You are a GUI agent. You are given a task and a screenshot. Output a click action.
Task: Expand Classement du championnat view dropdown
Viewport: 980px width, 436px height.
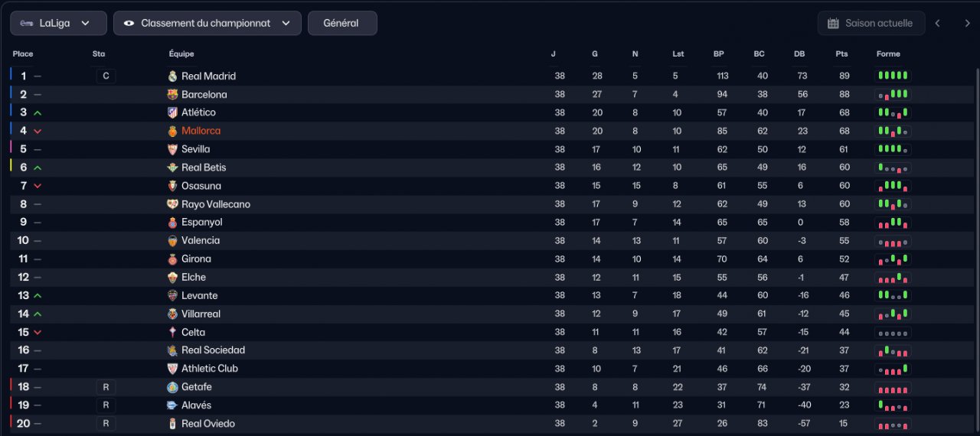click(207, 23)
